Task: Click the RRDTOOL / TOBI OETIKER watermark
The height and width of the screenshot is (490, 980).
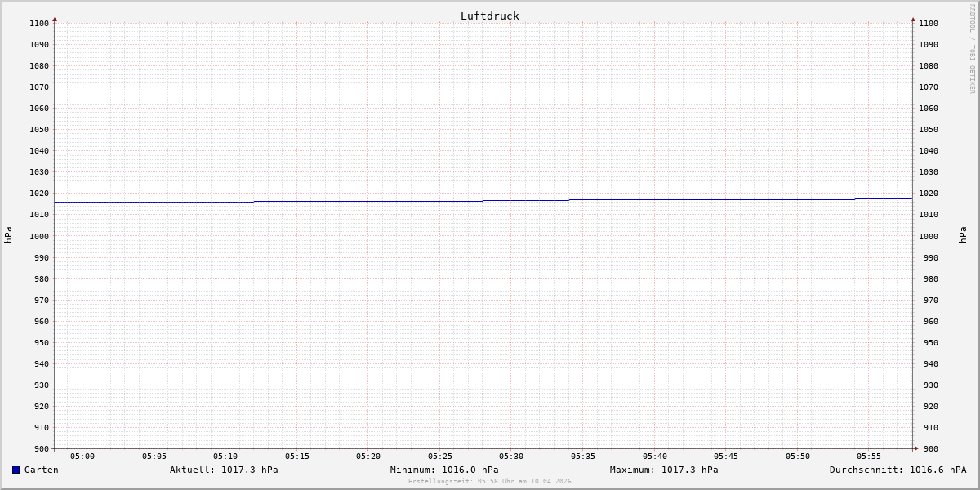Action: coord(972,49)
